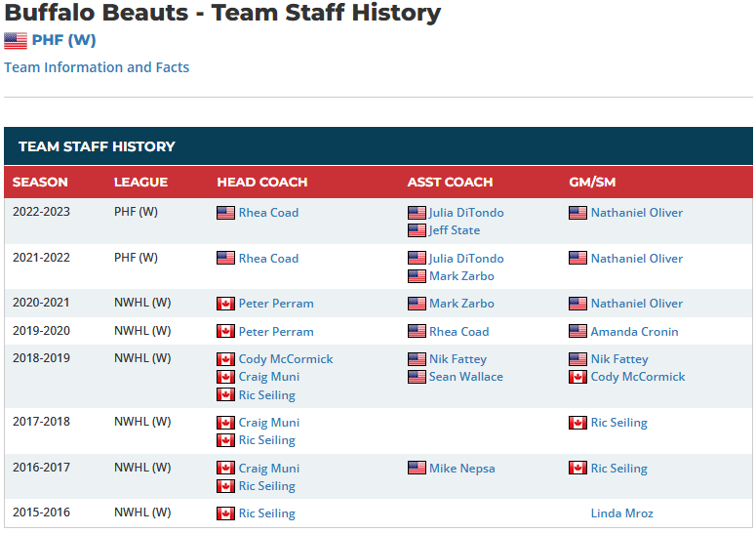This screenshot has height=533, width=756.
Task: Open Ric Seiling head coach link for 2015-2016
Action: (267, 513)
